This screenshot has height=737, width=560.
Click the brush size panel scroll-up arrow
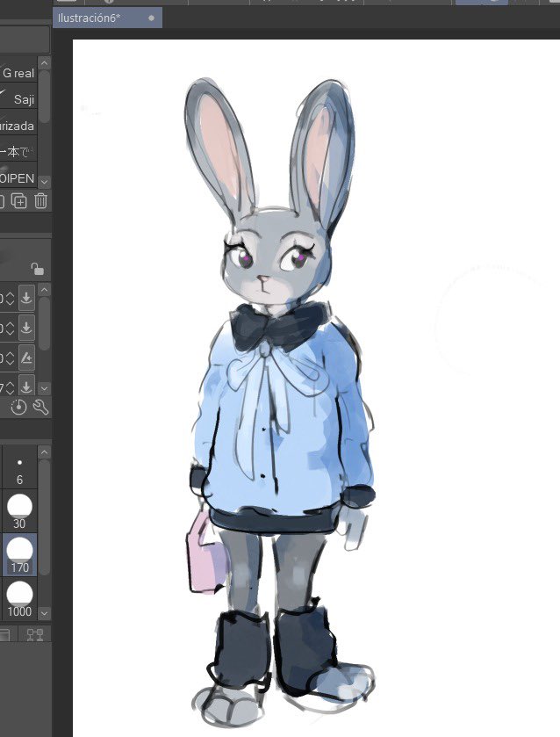point(44,452)
